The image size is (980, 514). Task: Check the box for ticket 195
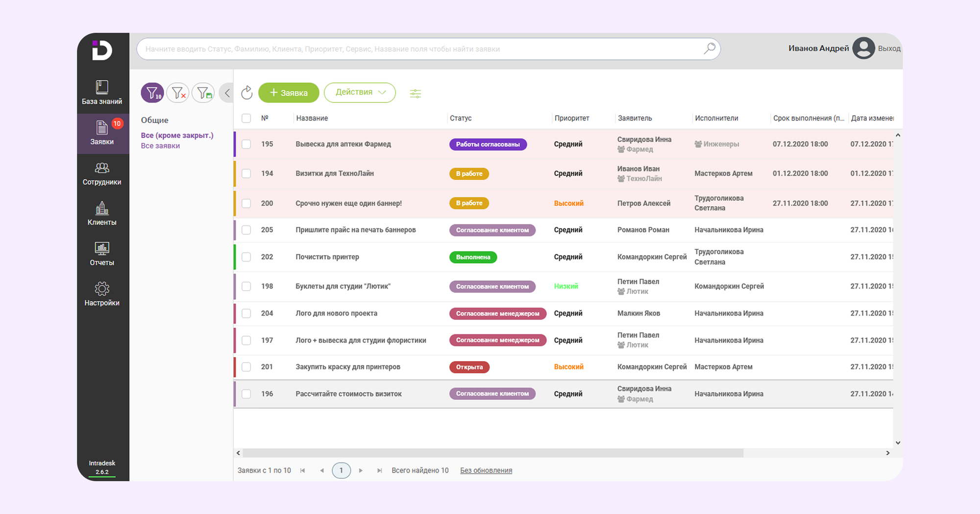[x=246, y=144]
